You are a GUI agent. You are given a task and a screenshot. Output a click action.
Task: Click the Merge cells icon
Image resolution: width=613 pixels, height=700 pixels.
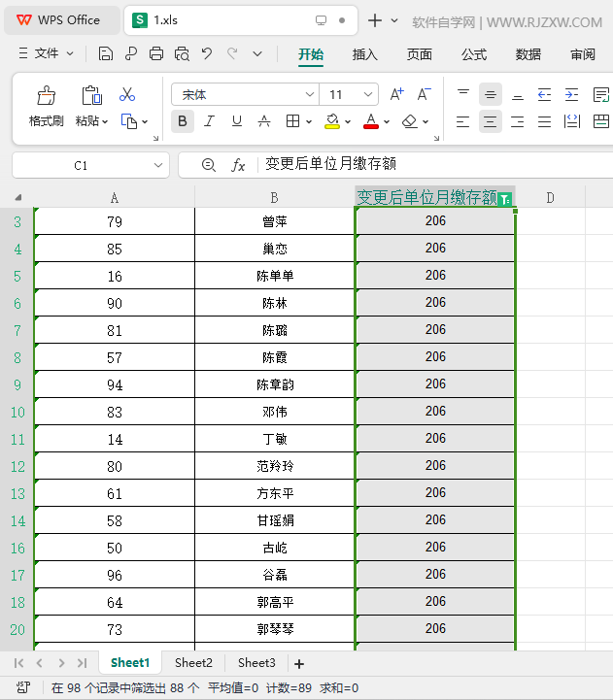601,121
